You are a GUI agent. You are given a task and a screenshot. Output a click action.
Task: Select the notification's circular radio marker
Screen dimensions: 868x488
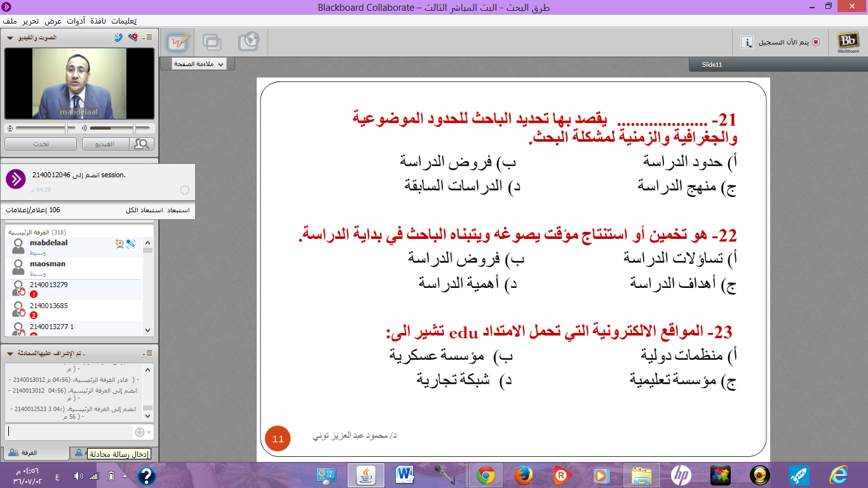[185, 189]
